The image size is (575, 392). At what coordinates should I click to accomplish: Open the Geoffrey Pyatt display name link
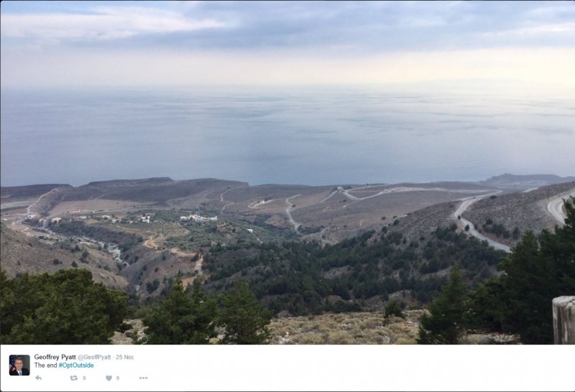point(55,357)
